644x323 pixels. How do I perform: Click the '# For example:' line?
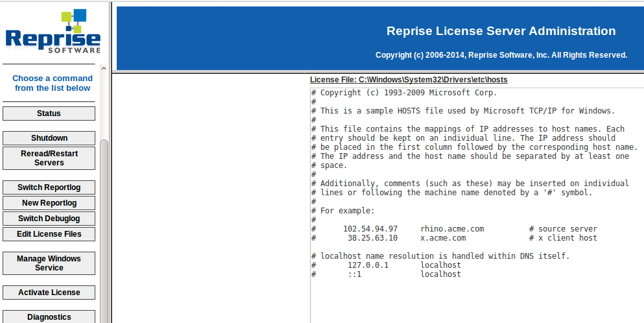pos(343,211)
